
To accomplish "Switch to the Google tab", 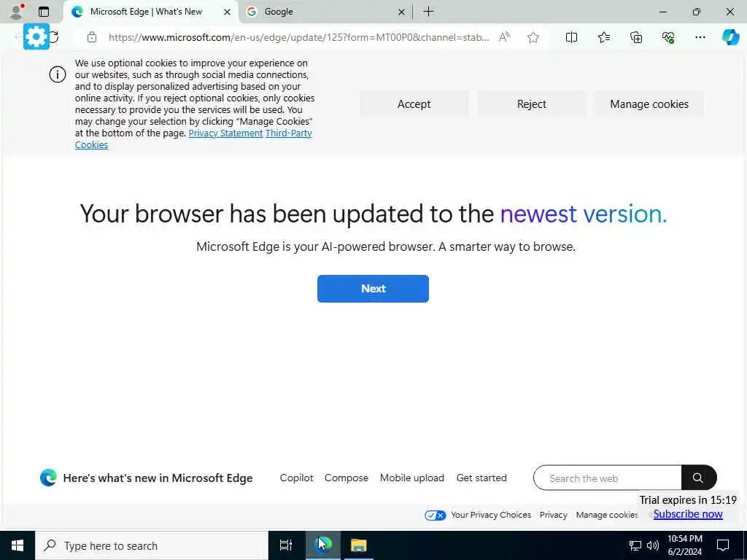I will [x=326, y=12].
